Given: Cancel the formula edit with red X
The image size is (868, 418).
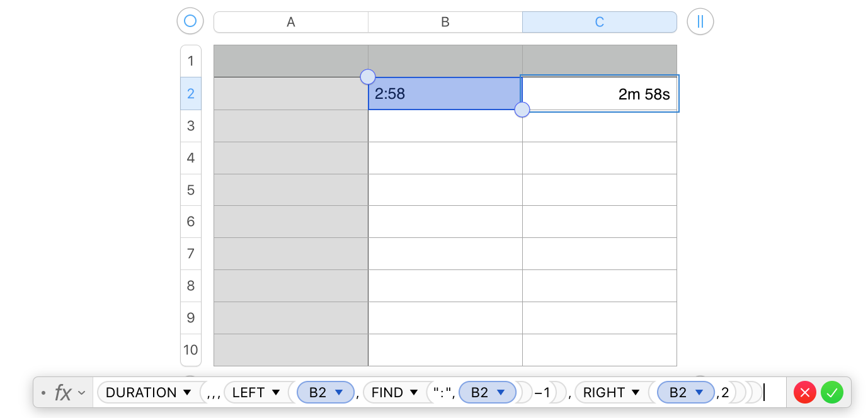Looking at the screenshot, I should 804,393.
